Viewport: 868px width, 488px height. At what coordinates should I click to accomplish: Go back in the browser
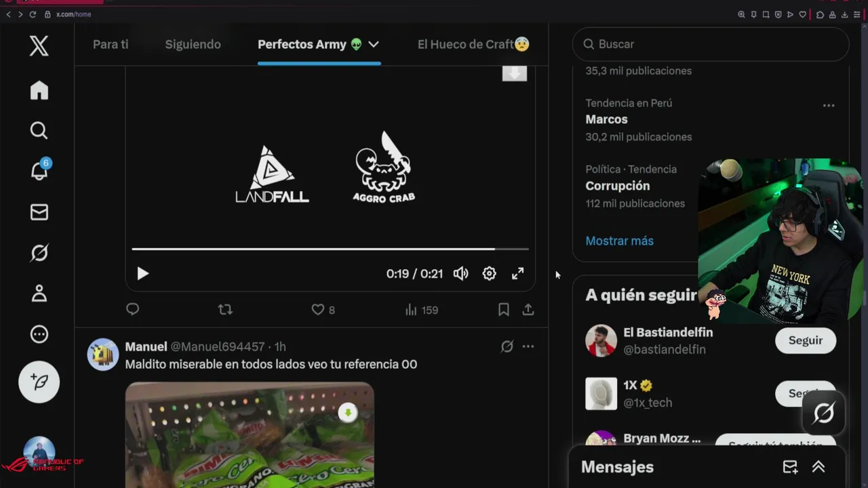click(8, 14)
